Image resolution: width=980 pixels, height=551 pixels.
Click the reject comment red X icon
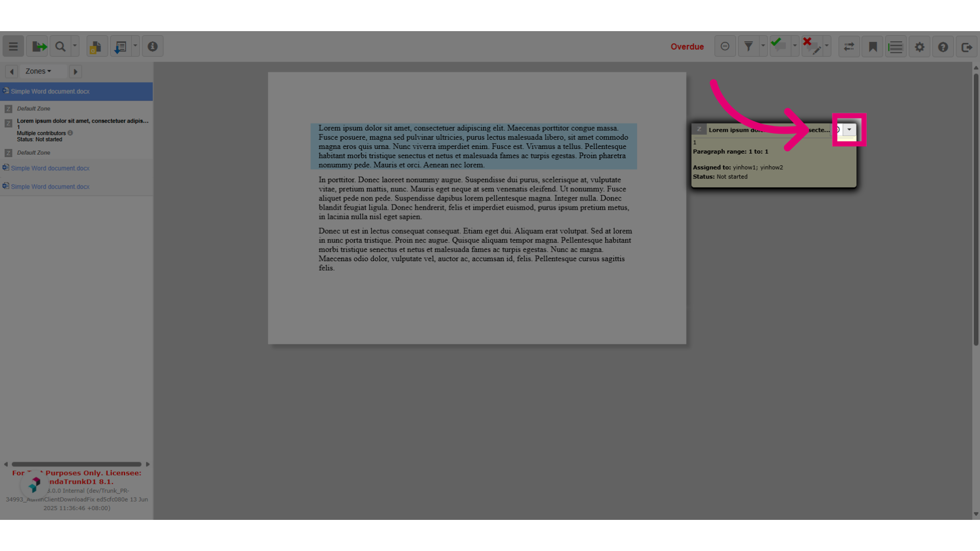coord(812,46)
